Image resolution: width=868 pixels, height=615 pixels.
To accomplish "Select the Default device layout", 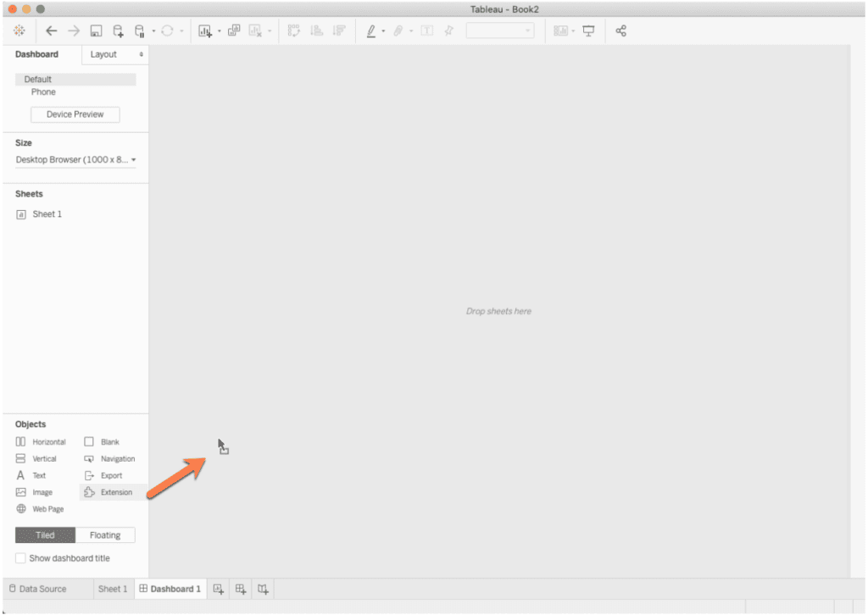I will (x=75, y=80).
